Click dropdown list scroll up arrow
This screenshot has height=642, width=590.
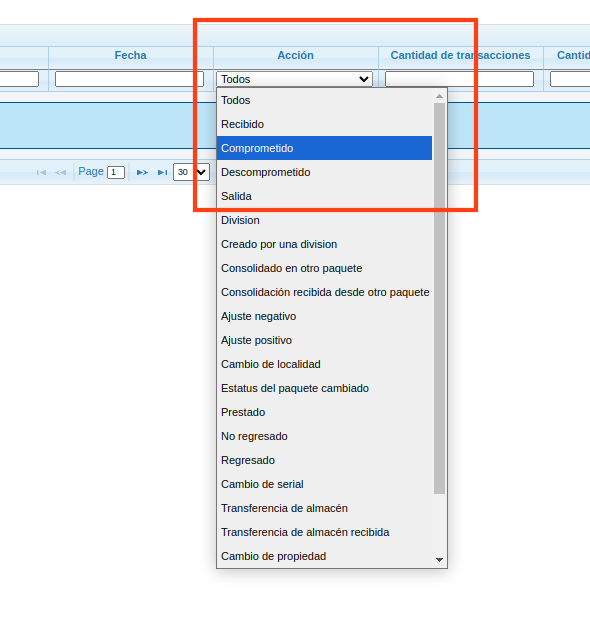tap(439, 96)
